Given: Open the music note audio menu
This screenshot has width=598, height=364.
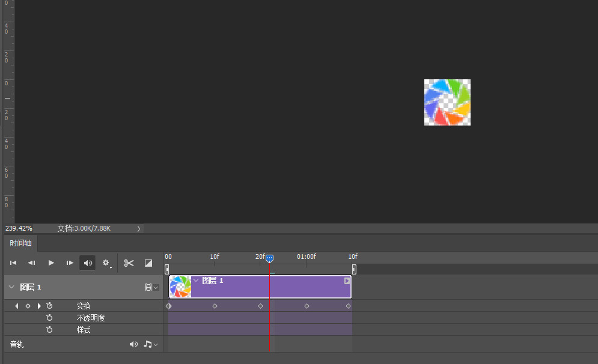Looking at the screenshot, I should [150, 344].
